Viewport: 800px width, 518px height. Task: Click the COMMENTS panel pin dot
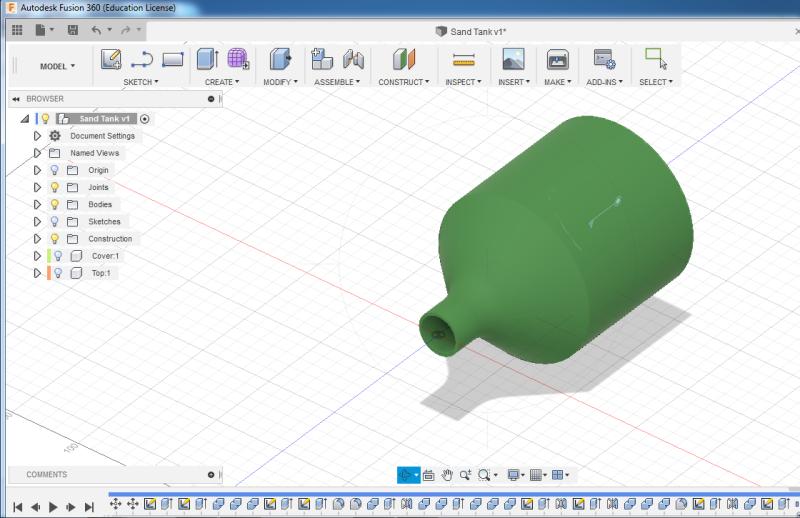click(x=211, y=475)
